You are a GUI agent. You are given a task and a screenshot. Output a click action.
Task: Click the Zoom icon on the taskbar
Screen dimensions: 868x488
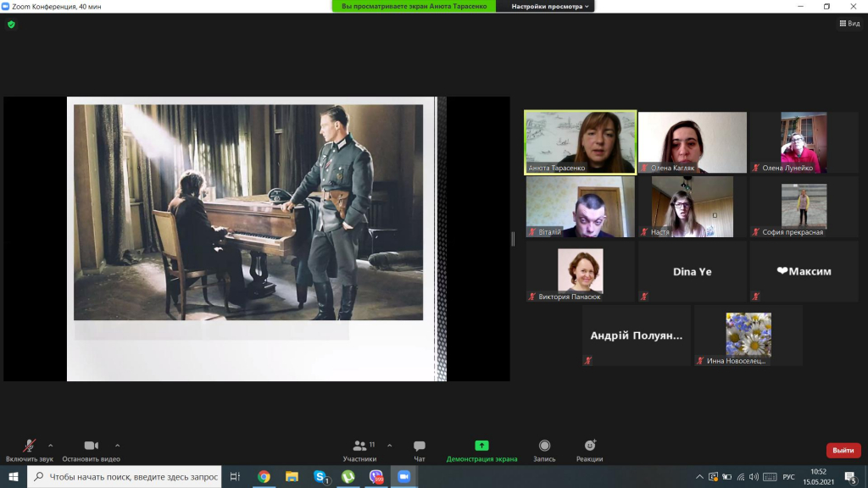[404, 476]
